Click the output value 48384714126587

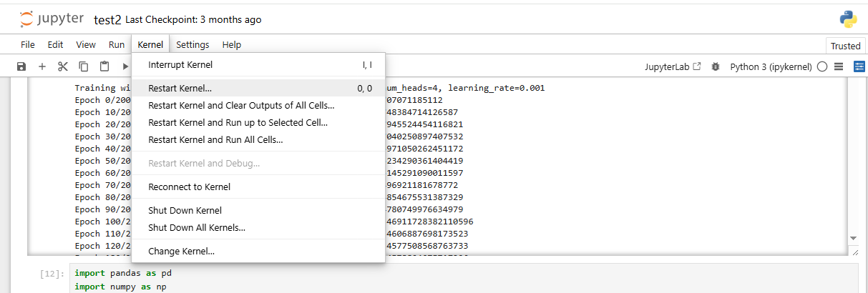(x=422, y=112)
